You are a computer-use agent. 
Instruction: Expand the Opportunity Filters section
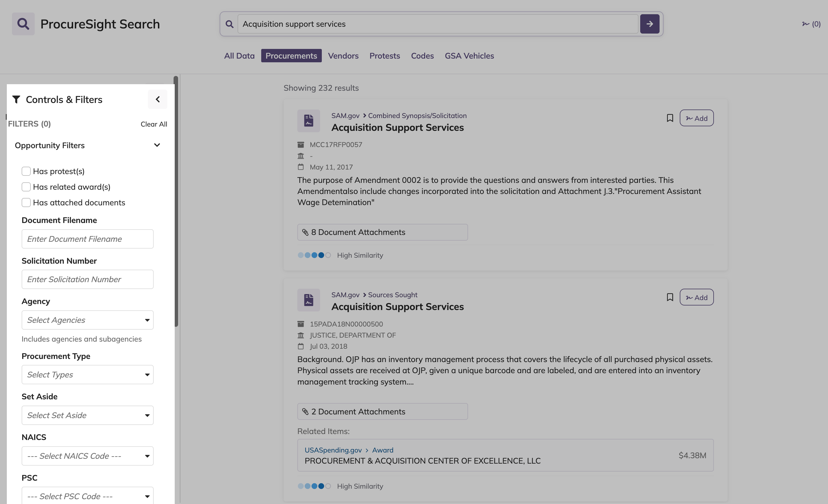point(88,146)
